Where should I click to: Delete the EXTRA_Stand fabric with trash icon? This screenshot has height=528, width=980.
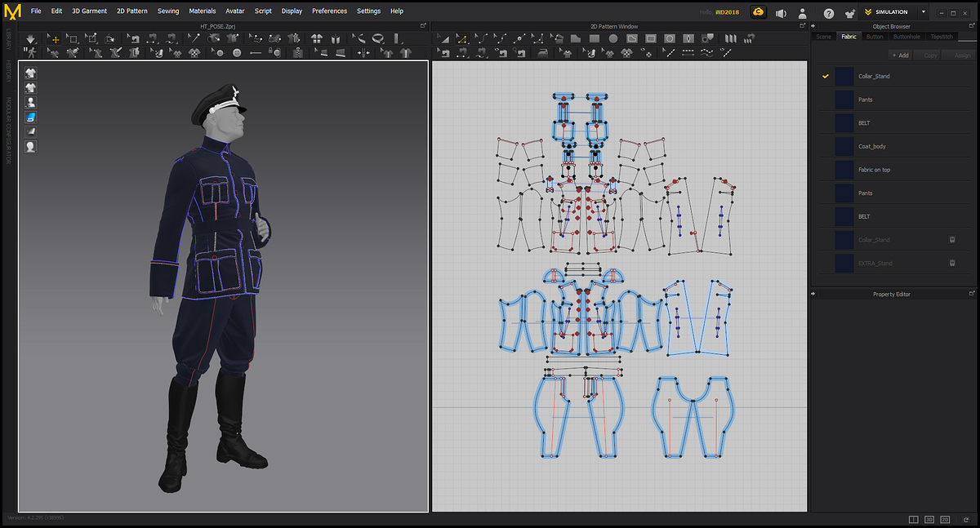(952, 264)
